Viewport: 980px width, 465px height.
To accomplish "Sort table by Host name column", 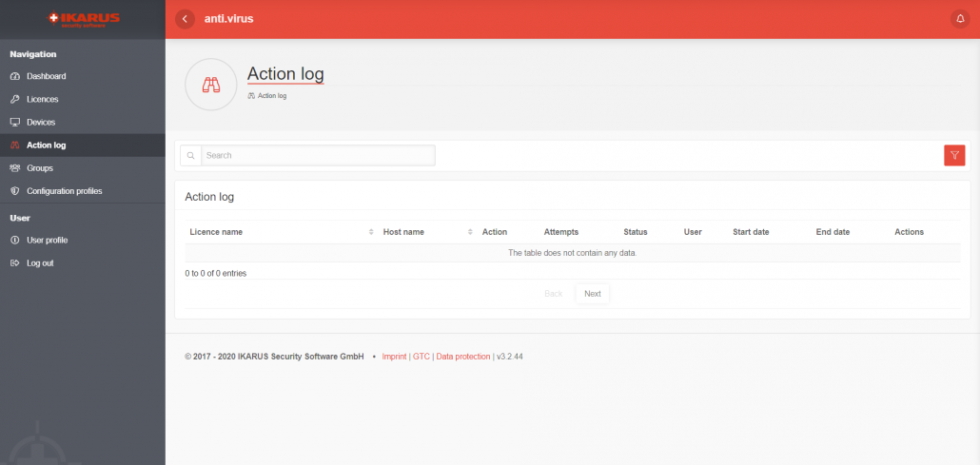I will [403, 232].
